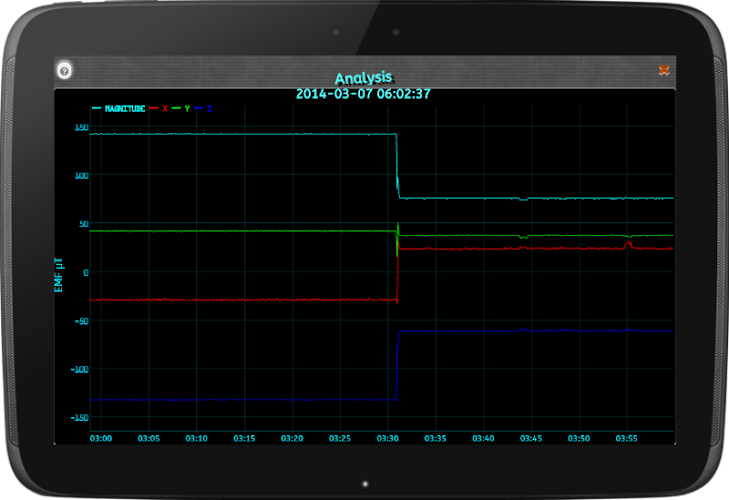Click the 03:15 time axis label
Image resolution: width=729 pixels, height=500 pixels.
(x=244, y=438)
